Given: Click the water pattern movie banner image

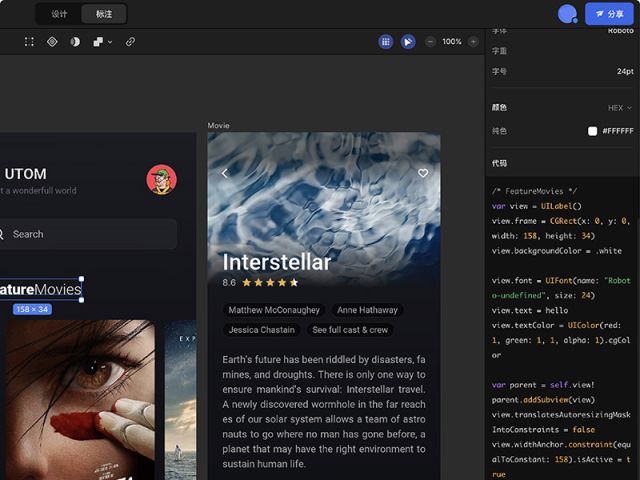Looking at the screenshot, I should pyautogui.click(x=324, y=208).
